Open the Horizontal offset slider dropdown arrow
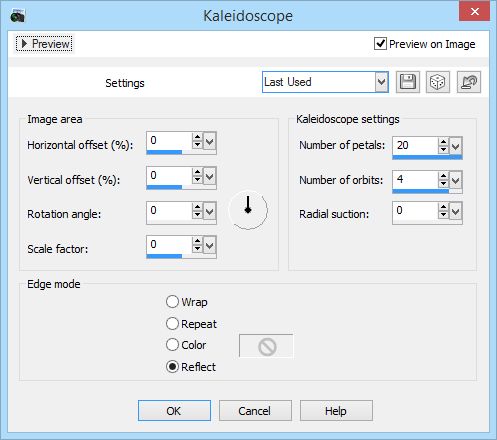 pyautogui.click(x=210, y=142)
